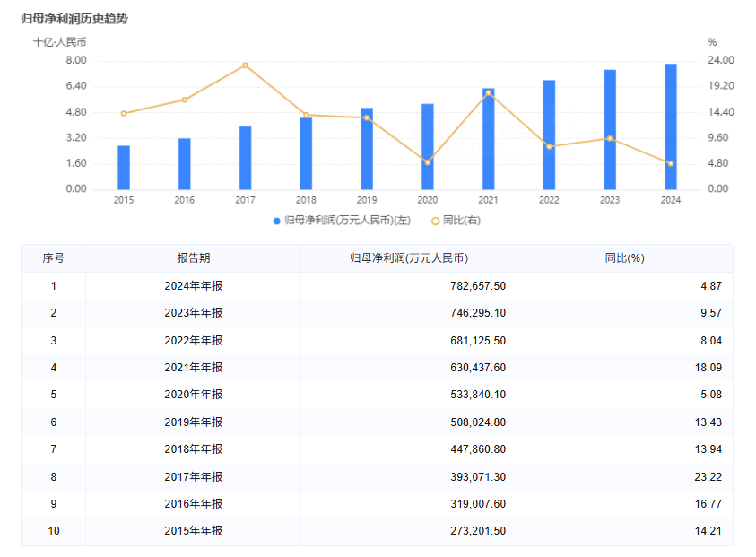Click the 十亿·人民币 axis unit label
Image resolution: width=756 pixels, height=557 pixels.
[59, 42]
